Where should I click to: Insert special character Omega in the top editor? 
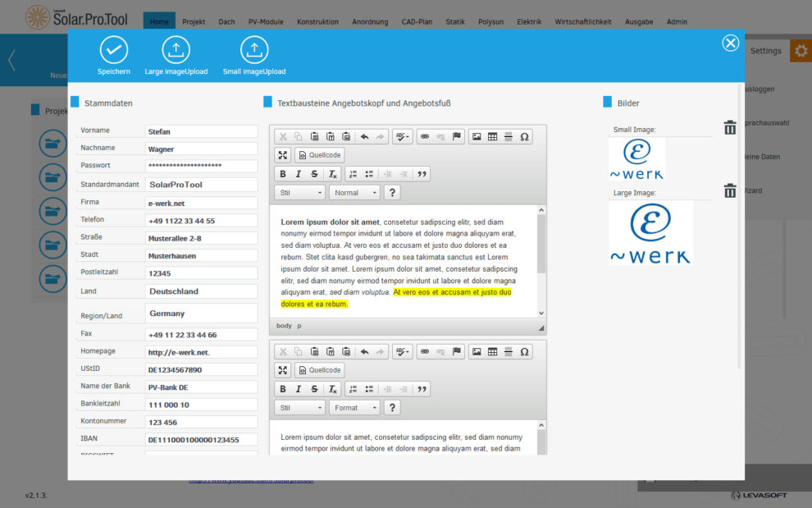[x=525, y=136]
